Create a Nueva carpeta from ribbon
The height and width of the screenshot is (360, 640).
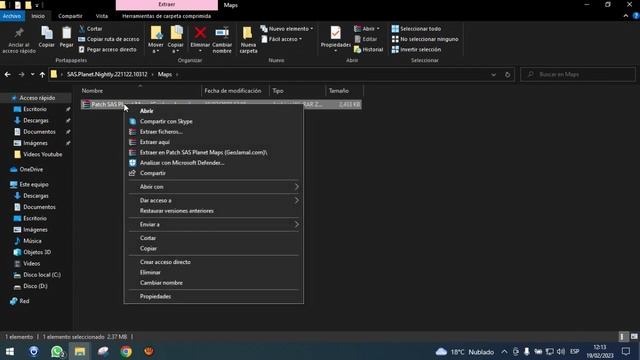[248, 40]
